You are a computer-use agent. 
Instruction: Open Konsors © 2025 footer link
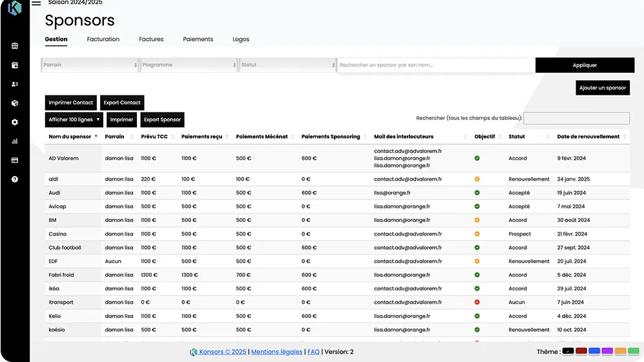click(222, 352)
